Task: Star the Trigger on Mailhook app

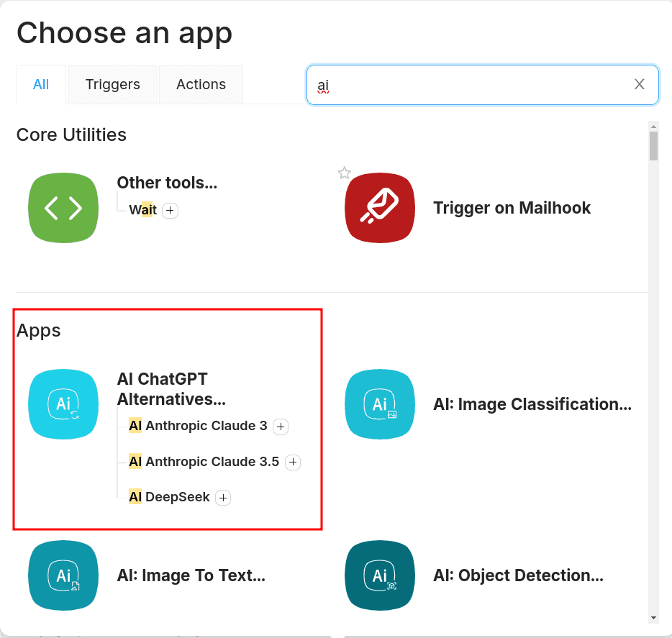Action: click(345, 173)
